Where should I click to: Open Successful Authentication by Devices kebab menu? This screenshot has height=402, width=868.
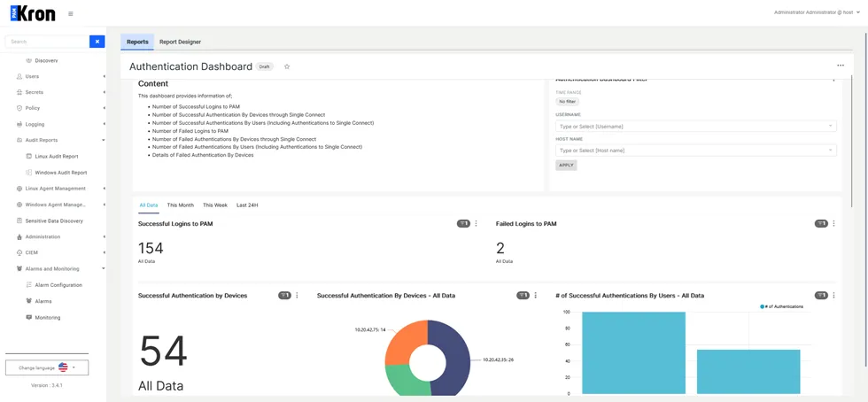[x=297, y=296]
